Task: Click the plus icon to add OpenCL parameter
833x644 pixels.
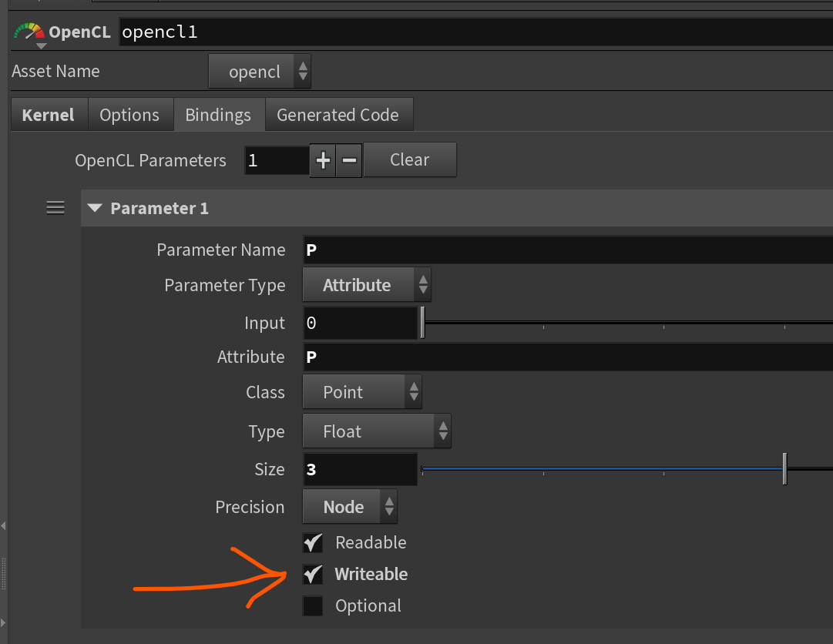Action: [x=323, y=160]
